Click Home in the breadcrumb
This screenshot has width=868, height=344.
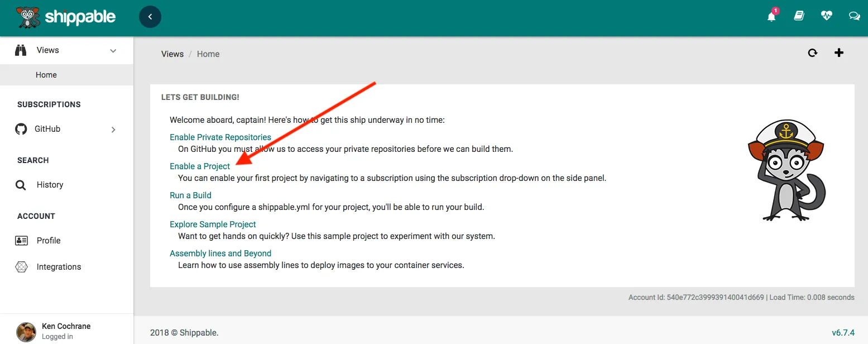click(208, 54)
